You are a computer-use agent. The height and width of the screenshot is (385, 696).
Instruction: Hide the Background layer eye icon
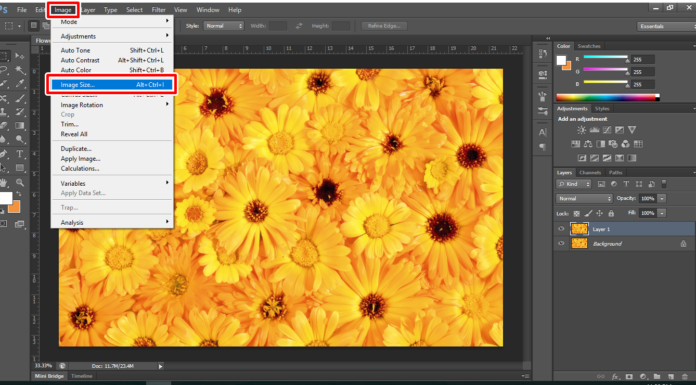tap(561, 243)
